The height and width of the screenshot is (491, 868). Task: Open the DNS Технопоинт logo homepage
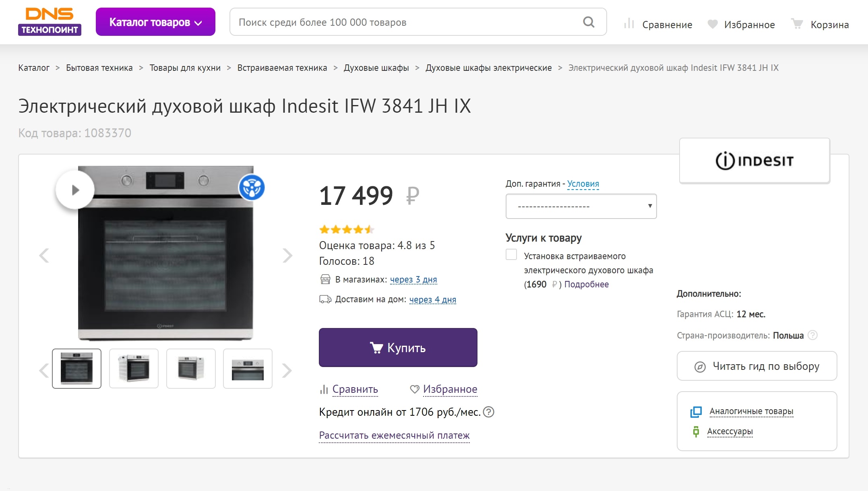50,22
